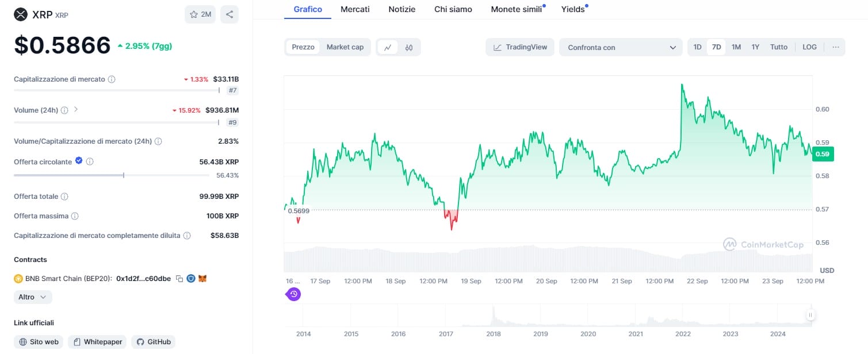
Task: Click the MetaMask fox icon
Action: pyautogui.click(x=202, y=279)
